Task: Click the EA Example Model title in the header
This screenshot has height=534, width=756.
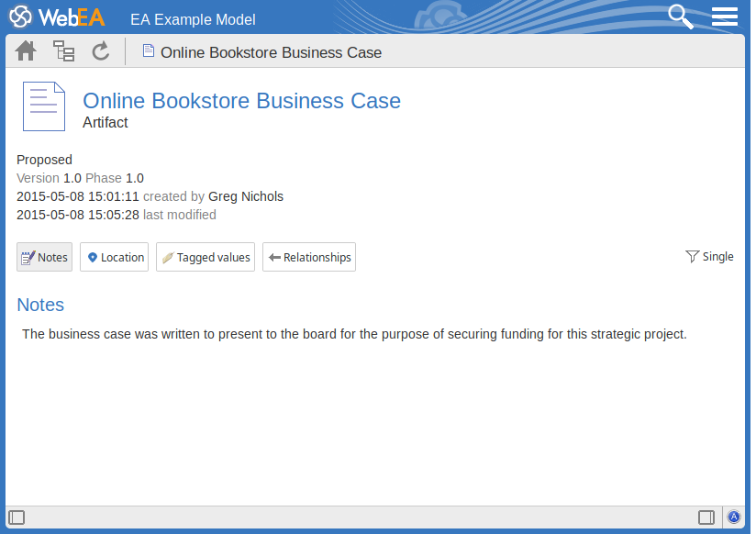Action: click(193, 19)
